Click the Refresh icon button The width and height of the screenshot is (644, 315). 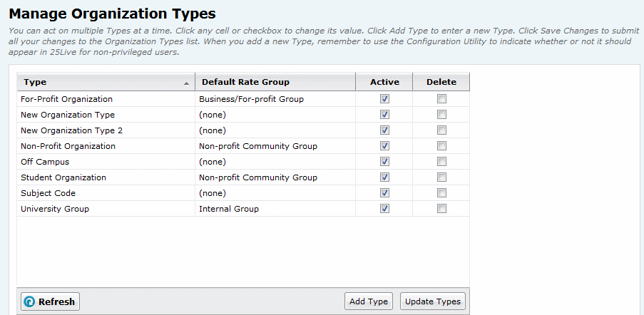(50, 301)
